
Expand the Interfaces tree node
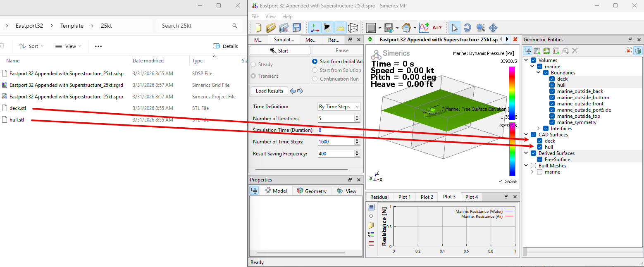(539, 129)
